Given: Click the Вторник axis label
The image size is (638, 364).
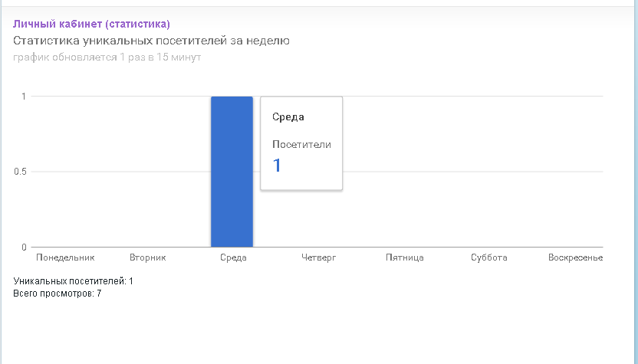Looking at the screenshot, I should coord(147,258).
